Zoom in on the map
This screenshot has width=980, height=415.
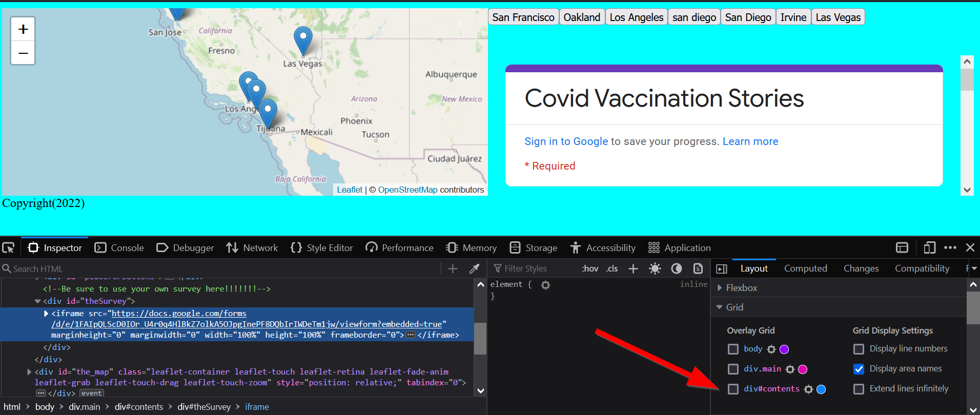[23, 30]
